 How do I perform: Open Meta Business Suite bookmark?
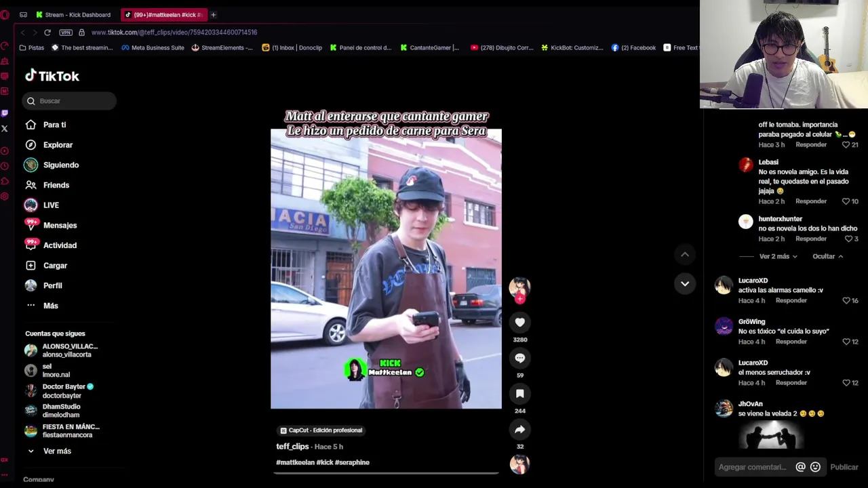click(153, 47)
